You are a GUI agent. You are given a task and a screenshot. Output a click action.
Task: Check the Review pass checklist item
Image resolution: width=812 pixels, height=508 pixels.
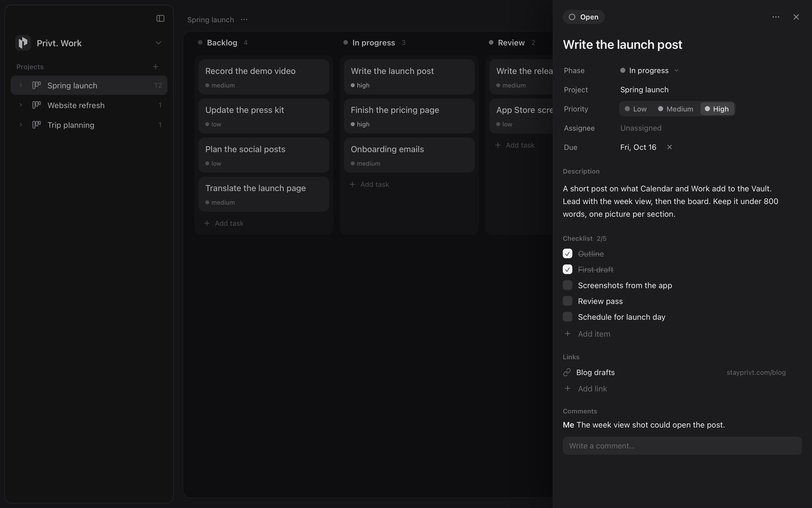[x=568, y=301]
